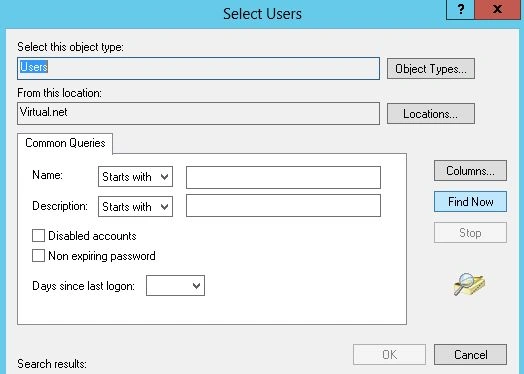The image size is (524, 374).
Task: Enable the Disabled accounts checkbox
Action: pos(38,236)
